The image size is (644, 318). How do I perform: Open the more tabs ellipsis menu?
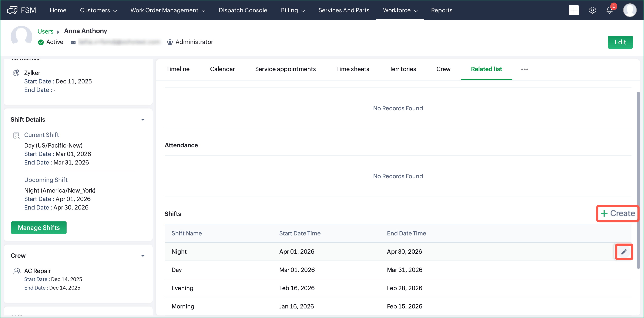pos(524,69)
